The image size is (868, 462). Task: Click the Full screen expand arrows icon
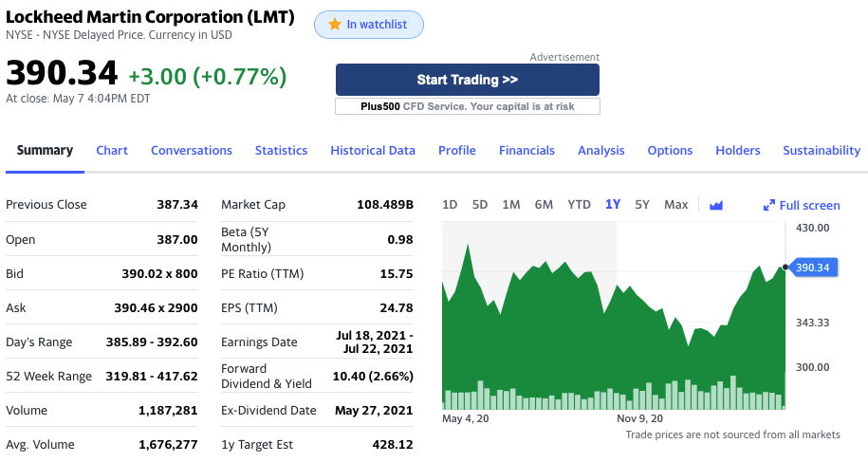point(769,205)
